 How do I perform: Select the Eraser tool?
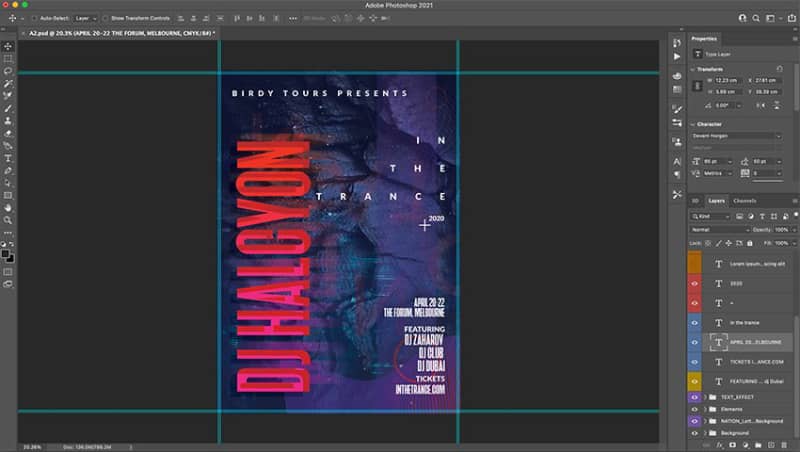[8, 133]
